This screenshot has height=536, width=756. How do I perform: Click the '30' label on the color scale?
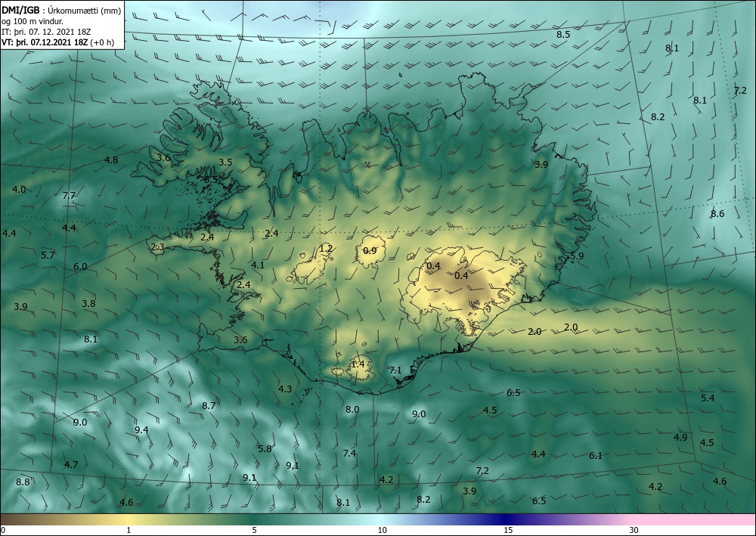(x=634, y=530)
